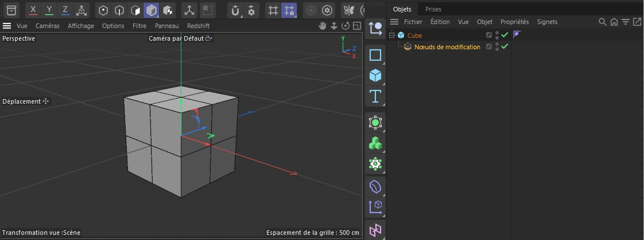
Task: Open the viewport hamburger menu beside Vue
Action: tap(7, 26)
